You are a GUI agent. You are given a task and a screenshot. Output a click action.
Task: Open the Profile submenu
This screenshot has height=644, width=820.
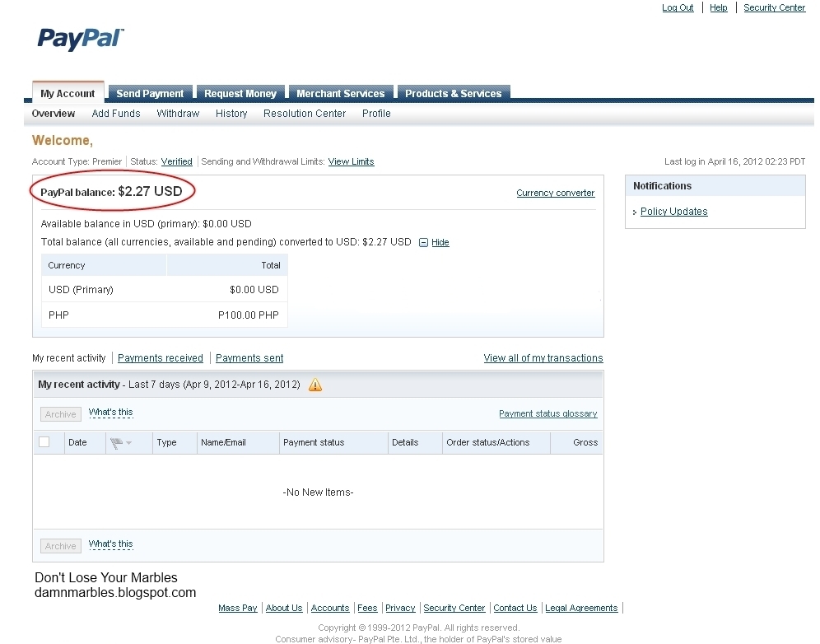pyautogui.click(x=376, y=114)
